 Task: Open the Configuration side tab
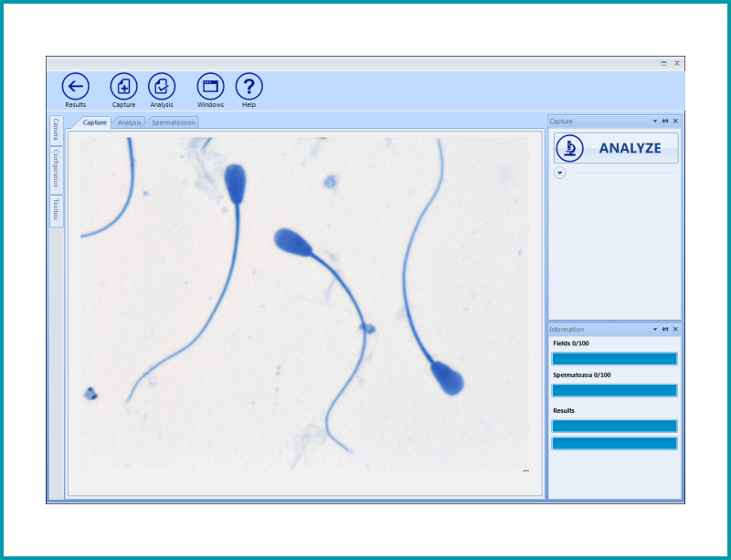pyautogui.click(x=56, y=169)
